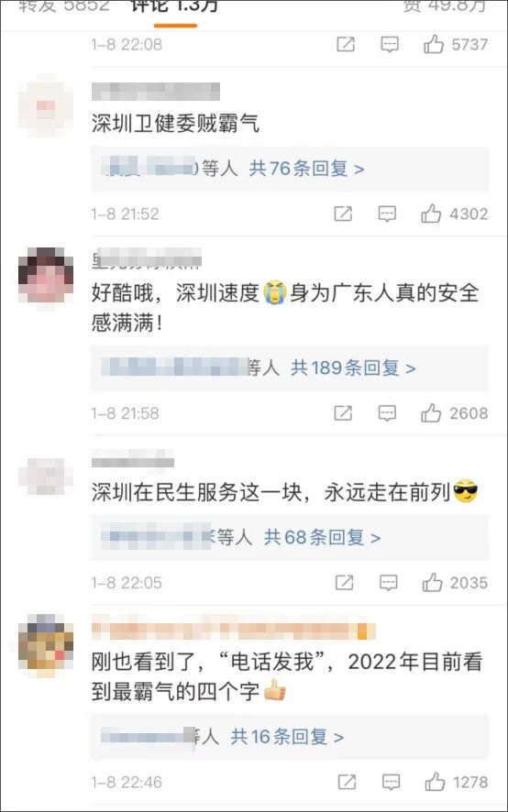Select the 评论 1.3万 tab
This screenshot has height=812, width=508.
coord(175,7)
